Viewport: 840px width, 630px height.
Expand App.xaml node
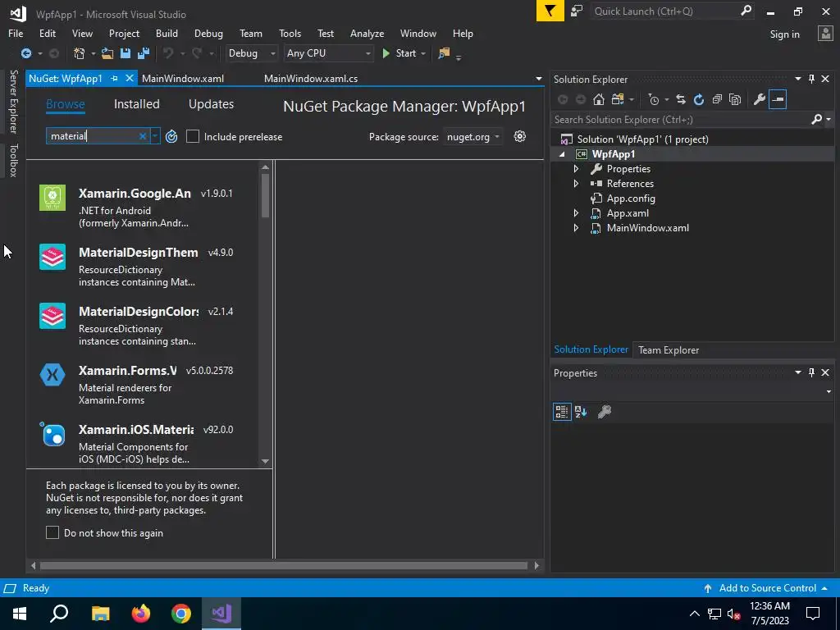click(576, 212)
